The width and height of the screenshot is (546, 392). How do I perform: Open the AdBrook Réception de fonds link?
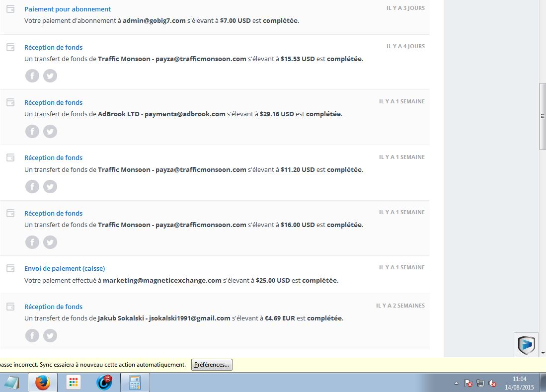pyautogui.click(x=53, y=102)
